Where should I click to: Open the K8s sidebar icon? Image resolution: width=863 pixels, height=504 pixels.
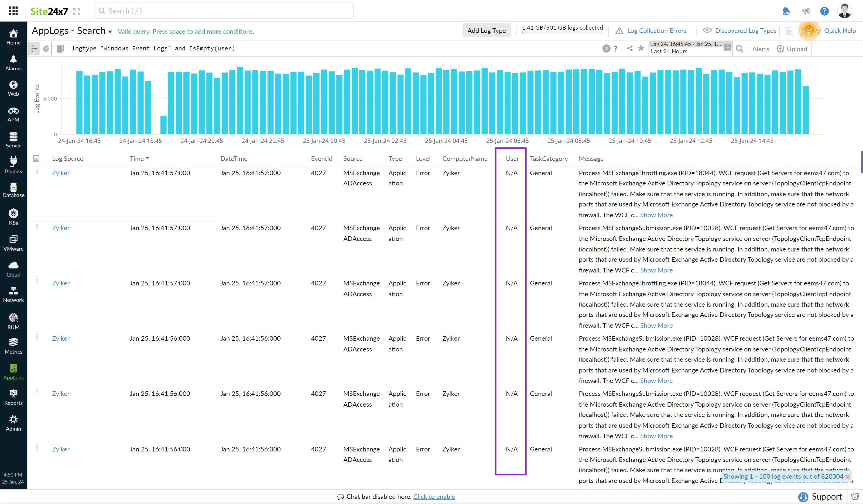click(13, 217)
